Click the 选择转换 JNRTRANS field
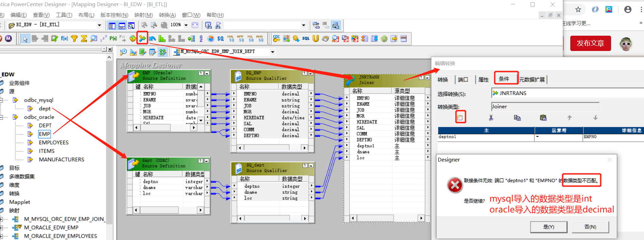Image resolution: width=644 pixels, height=240 pixels. pyautogui.click(x=567, y=93)
